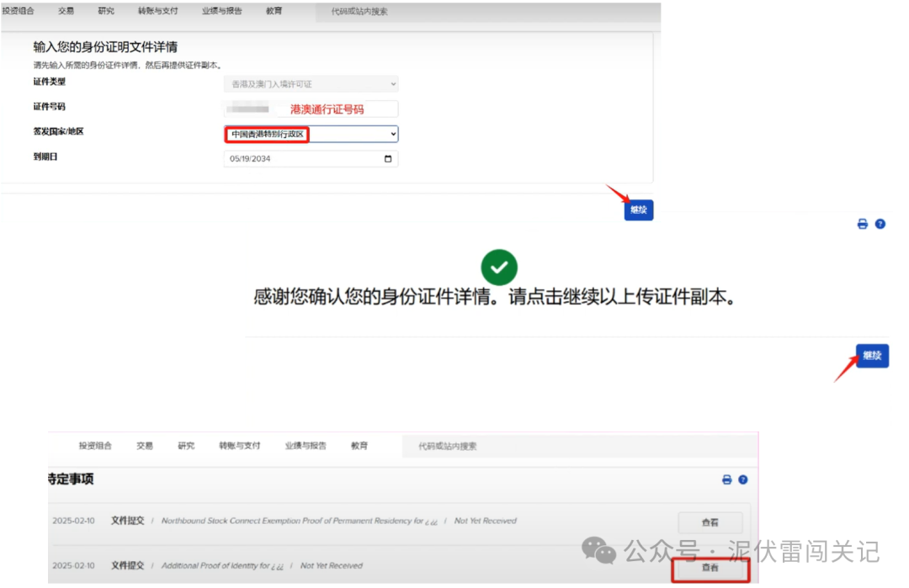
Task: Click the print icon in the 特定事项 header
Action: (726, 479)
